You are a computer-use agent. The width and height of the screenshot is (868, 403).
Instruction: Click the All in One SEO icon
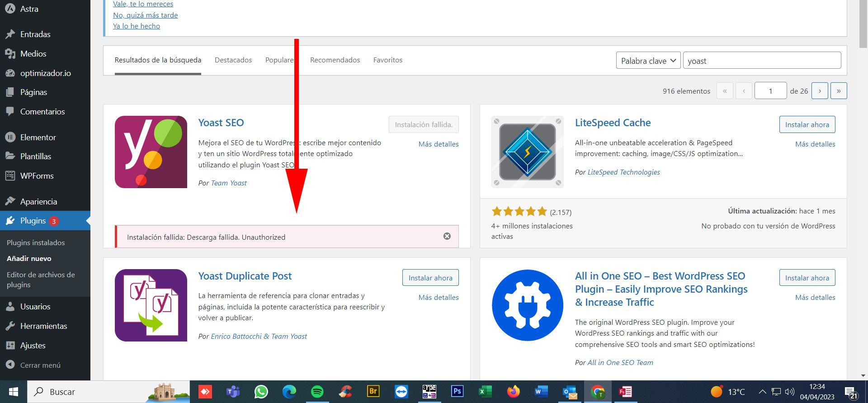[528, 305]
